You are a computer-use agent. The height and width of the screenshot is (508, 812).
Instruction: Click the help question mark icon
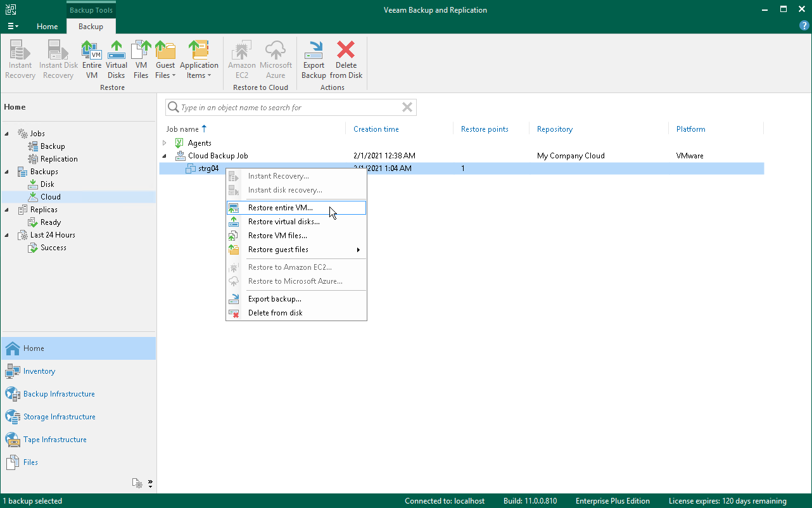point(804,25)
